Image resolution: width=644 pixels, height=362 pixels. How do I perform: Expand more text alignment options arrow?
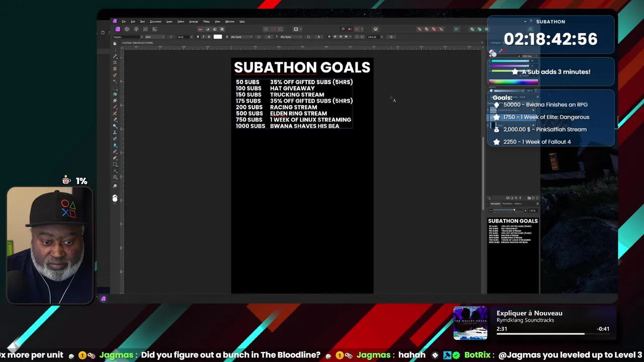click(x=350, y=37)
